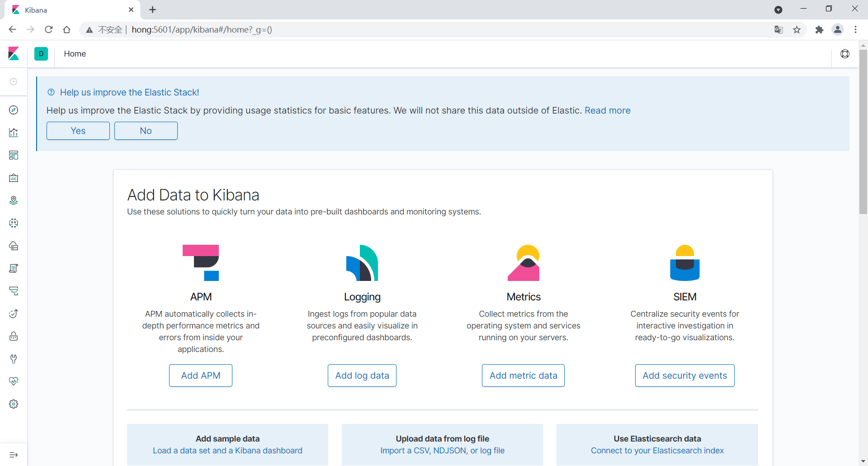Image resolution: width=868 pixels, height=466 pixels.
Task: Expand the side navigation with arrow icon
Action: coord(14,455)
